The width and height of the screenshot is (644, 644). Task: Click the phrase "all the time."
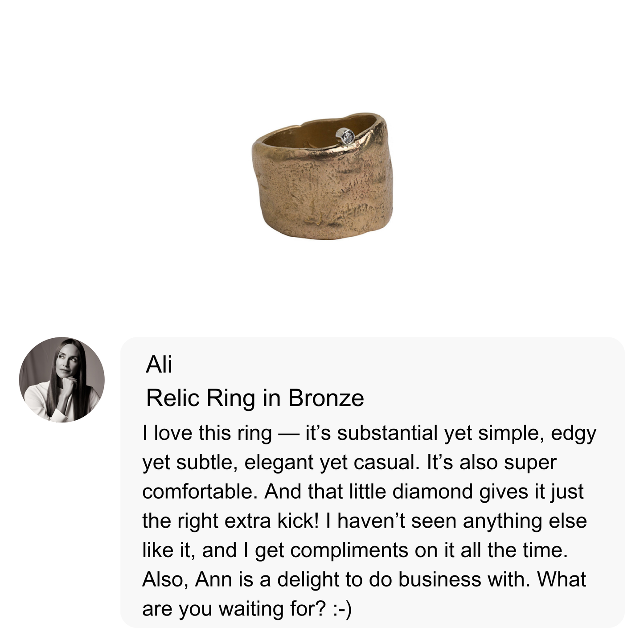click(x=514, y=550)
